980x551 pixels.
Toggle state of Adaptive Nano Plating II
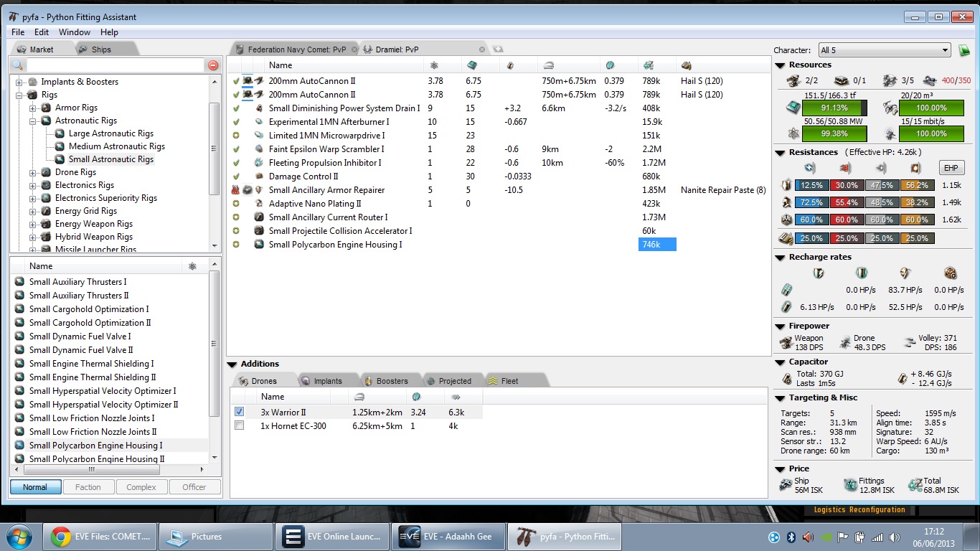[x=236, y=204]
